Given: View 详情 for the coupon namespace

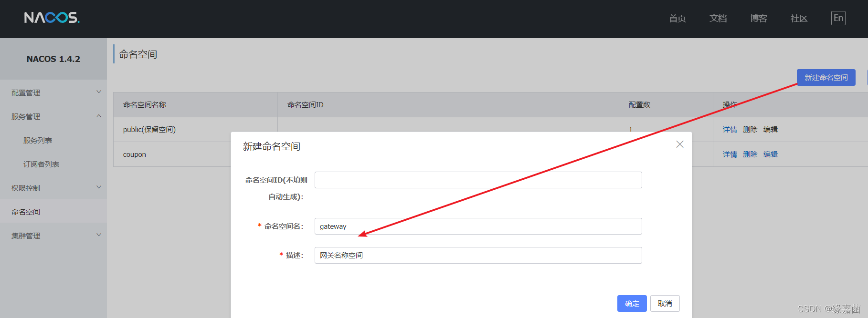Looking at the screenshot, I should (730, 154).
